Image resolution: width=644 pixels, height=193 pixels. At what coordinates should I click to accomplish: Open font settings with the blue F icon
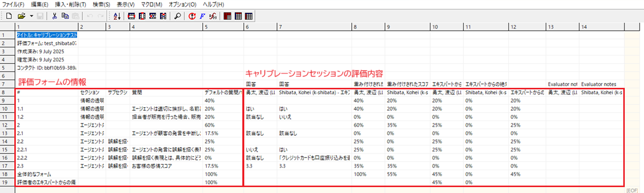[203, 16]
